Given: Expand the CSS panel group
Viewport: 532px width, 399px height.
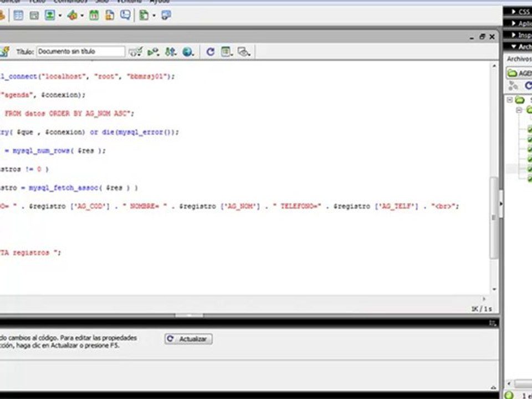Looking at the screenshot, I should tap(514, 12).
